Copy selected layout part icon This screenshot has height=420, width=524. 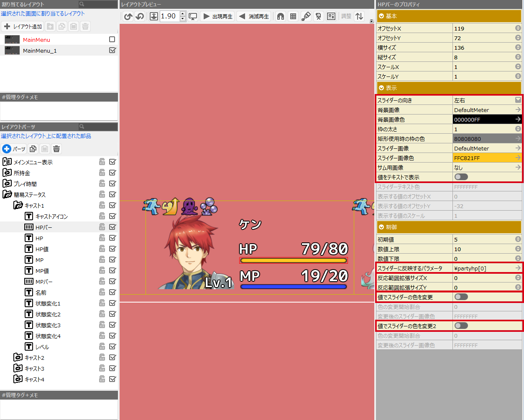33,149
